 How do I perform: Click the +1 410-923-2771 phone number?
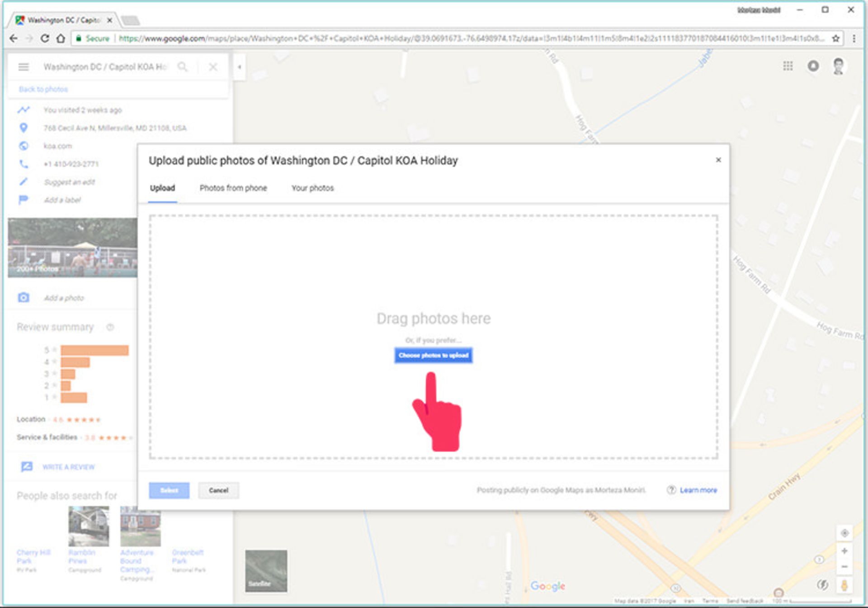(71, 164)
